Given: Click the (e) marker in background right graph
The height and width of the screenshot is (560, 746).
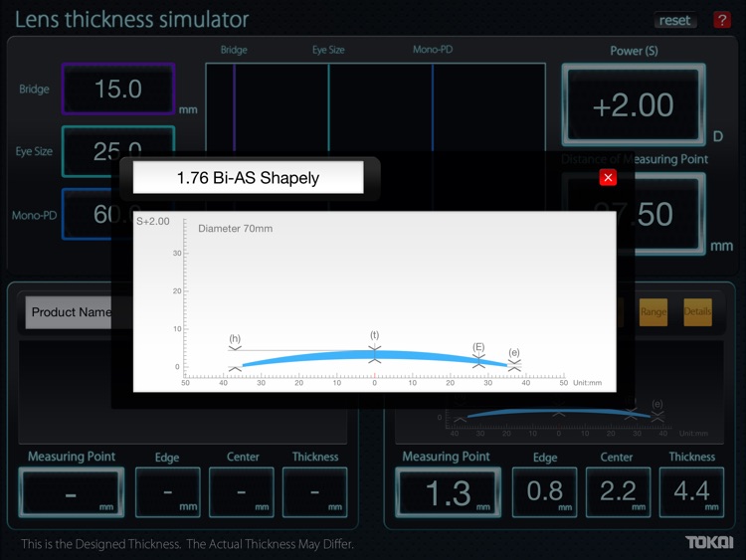Looking at the screenshot, I should click(x=657, y=404).
